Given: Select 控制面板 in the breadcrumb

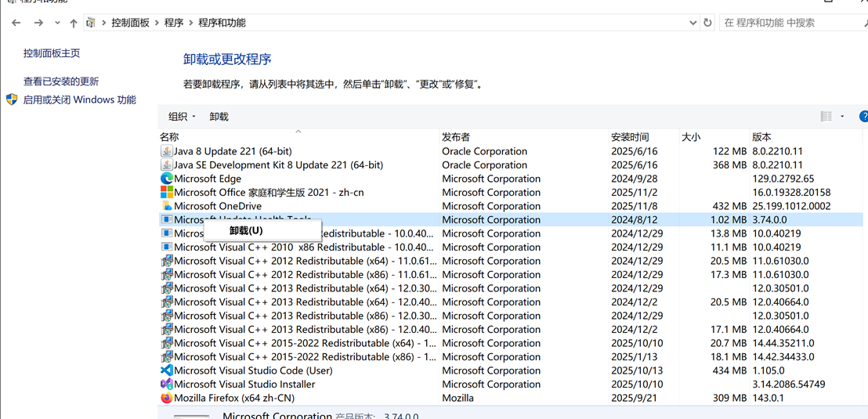Looking at the screenshot, I should click(x=130, y=23).
